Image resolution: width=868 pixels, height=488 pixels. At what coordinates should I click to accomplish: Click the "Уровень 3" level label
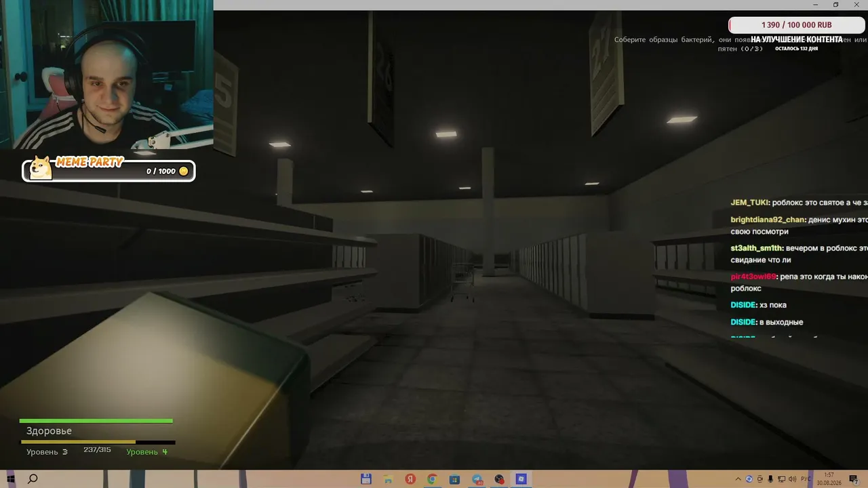coord(47,451)
